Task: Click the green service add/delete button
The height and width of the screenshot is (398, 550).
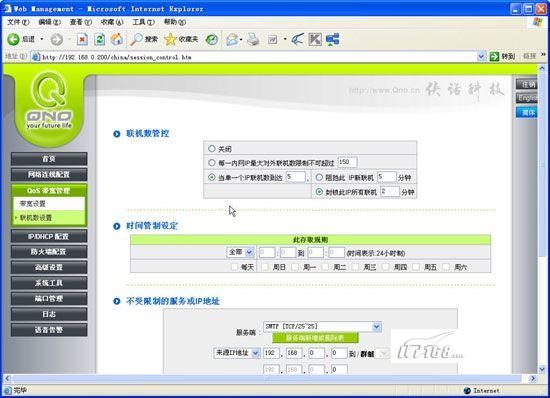Action: point(315,338)
